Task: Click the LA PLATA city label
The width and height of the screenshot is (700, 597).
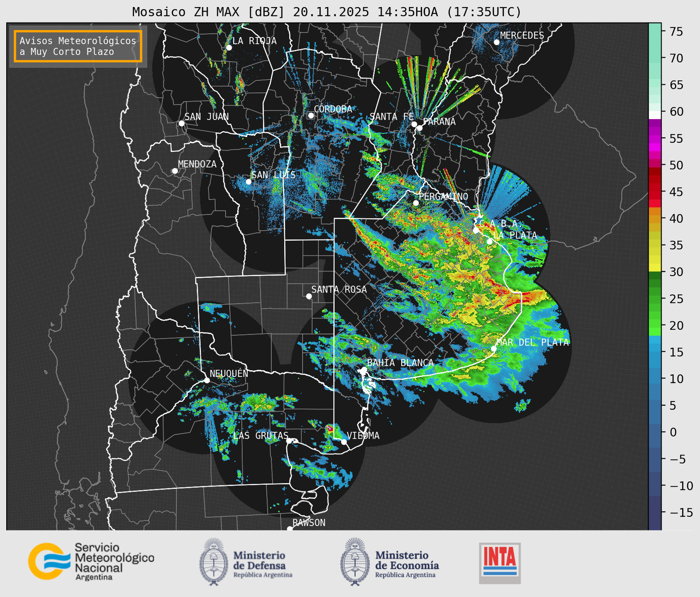Action: [515, 235]
